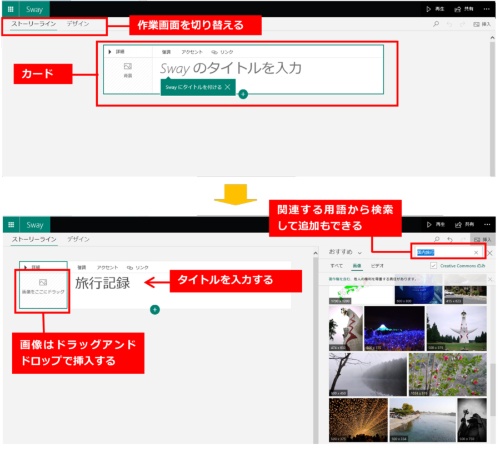Select デザイン tab in upper screen
The image size is (500, 451).
(78, 24)
